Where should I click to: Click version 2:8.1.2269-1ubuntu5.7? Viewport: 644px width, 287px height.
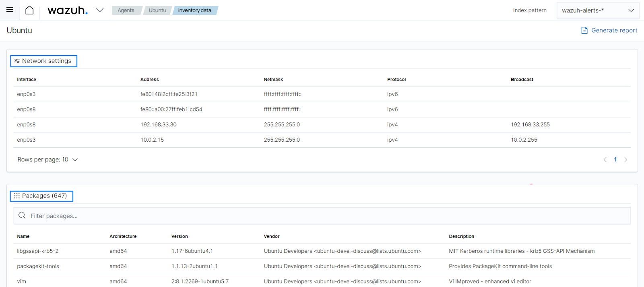click(200, 282)
